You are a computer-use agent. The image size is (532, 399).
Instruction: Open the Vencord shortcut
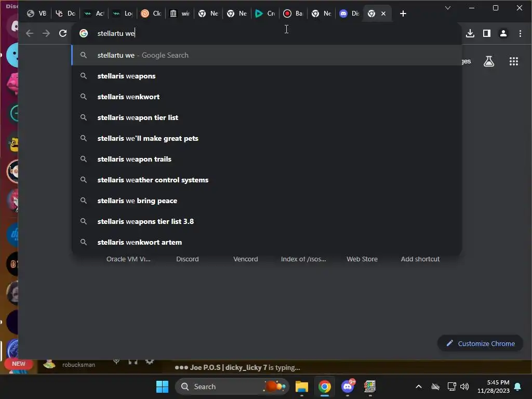tap(246, 259)
